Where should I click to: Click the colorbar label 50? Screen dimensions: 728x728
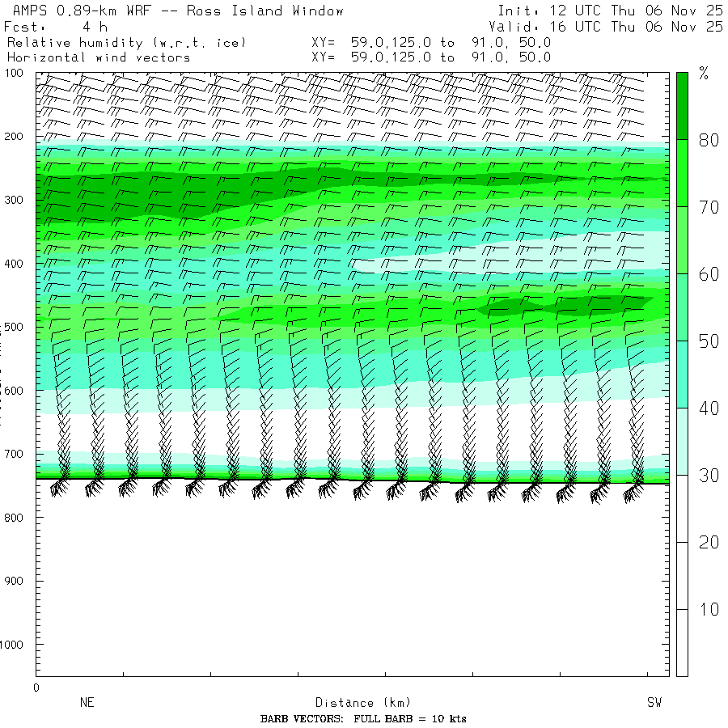coord(709,341)
